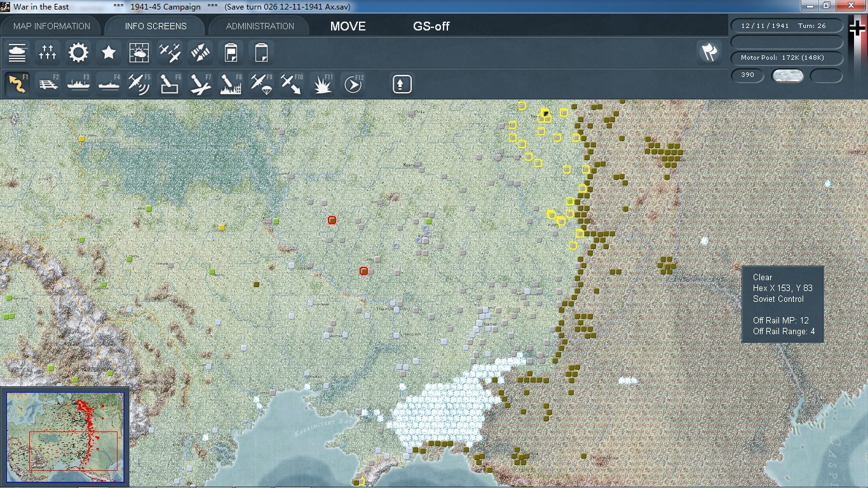Open the reinforcement arrows screen
The width and height of the screenshot is (868, 488).
[x=200, y=52]
